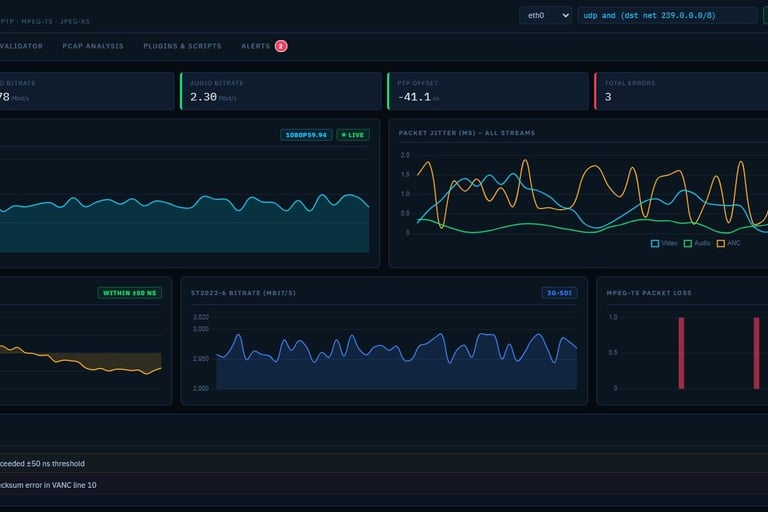Viewport: 768px width, 512px height.
Task: Click the WITHIN ±50 NS status badge
Action: click(129, 293)
